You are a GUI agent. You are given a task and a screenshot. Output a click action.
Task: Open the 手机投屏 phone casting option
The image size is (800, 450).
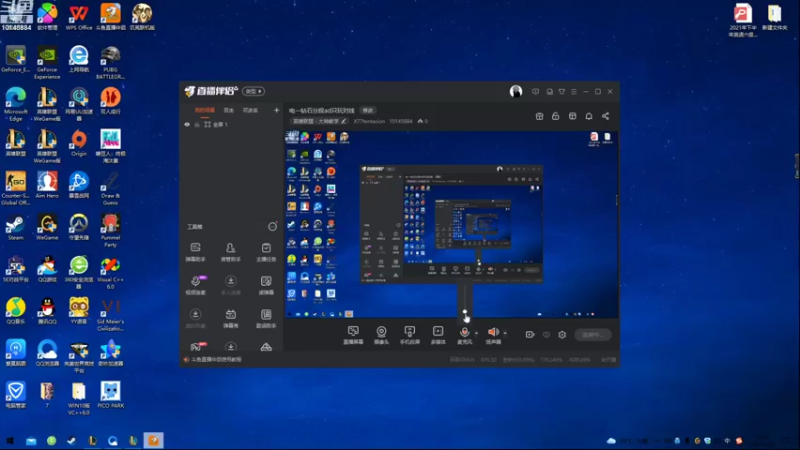pos(410,335)
